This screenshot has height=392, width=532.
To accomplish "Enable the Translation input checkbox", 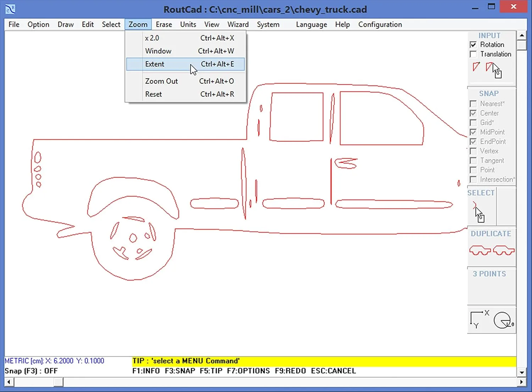I will point(473,54).
